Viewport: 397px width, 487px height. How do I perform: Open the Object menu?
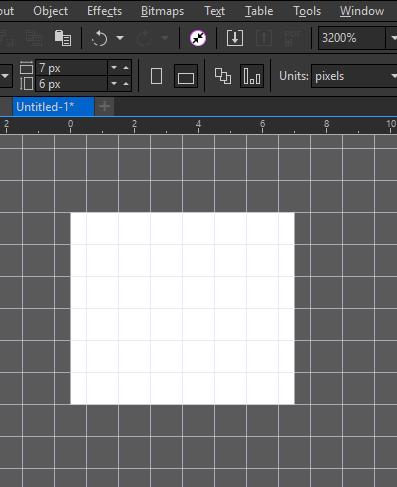click(x=50, y=11)
